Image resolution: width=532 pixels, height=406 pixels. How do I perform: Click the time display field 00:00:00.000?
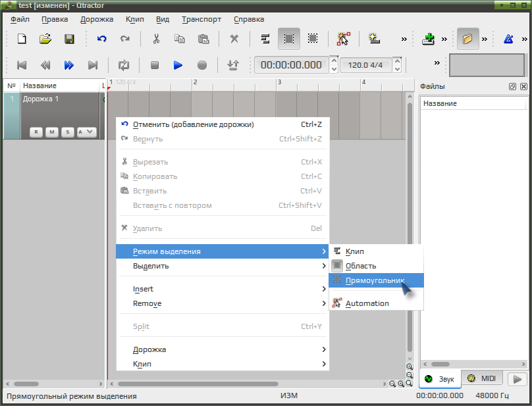tap(291, 64)
